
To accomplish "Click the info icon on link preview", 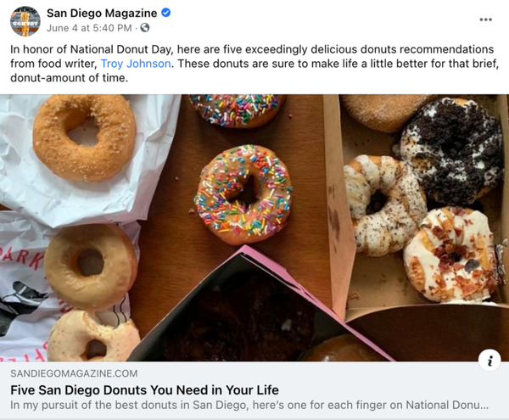I will 489,361.
